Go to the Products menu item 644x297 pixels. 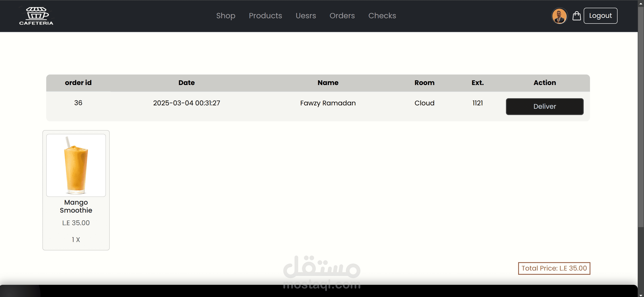point(265,16)
